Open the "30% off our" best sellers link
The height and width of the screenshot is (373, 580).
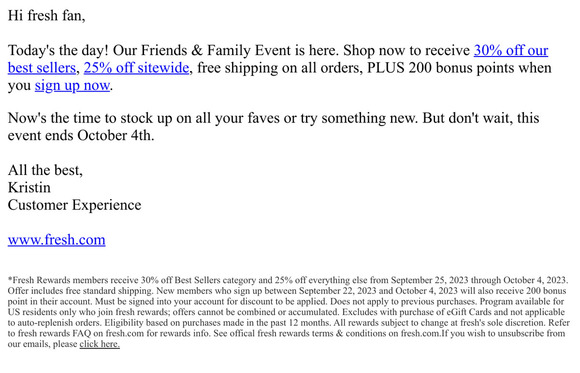511,50
